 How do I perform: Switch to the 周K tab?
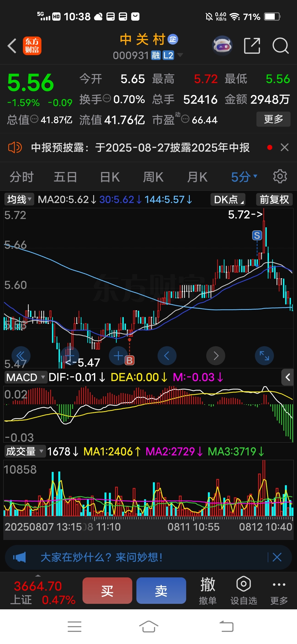[x=153, y=177]
